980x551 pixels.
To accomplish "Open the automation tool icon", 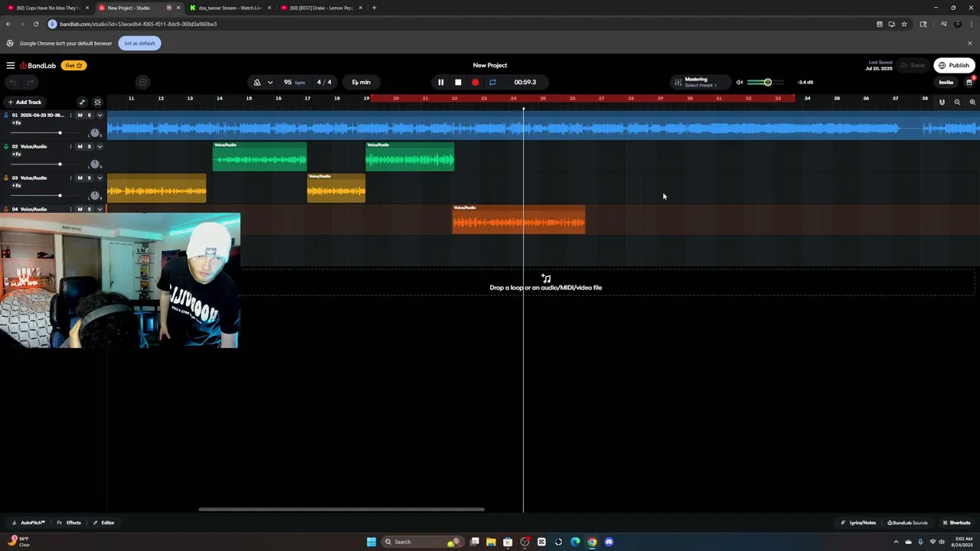I will pos(82,102).
